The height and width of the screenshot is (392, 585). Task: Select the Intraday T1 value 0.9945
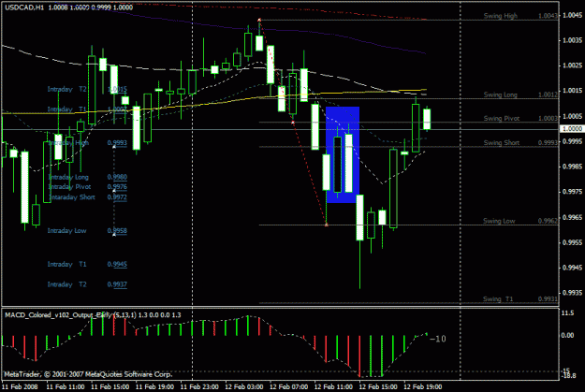(x=117, y=265)
